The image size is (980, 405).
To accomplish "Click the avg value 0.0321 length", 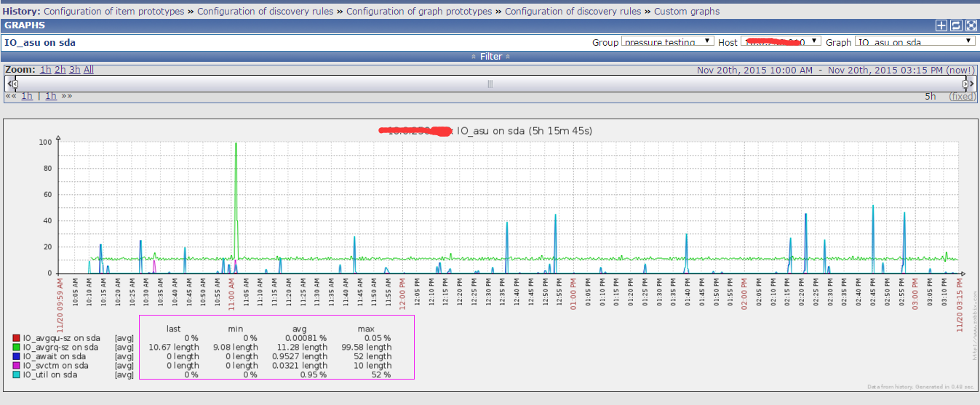I will tap(299, 366).
